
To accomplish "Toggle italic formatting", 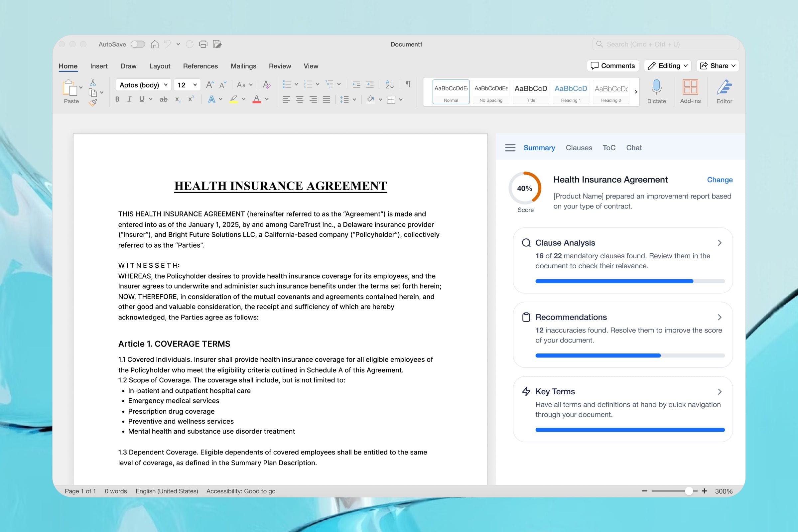I will pos(129,99).
